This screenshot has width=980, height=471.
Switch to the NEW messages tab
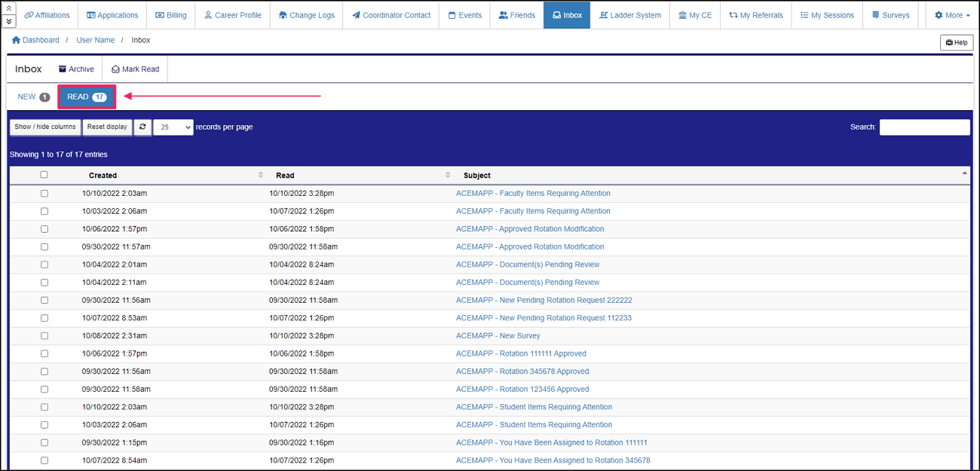pos(33,96)
